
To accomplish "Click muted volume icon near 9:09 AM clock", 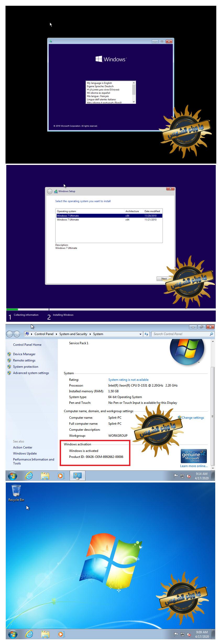I will coord(189,634).
